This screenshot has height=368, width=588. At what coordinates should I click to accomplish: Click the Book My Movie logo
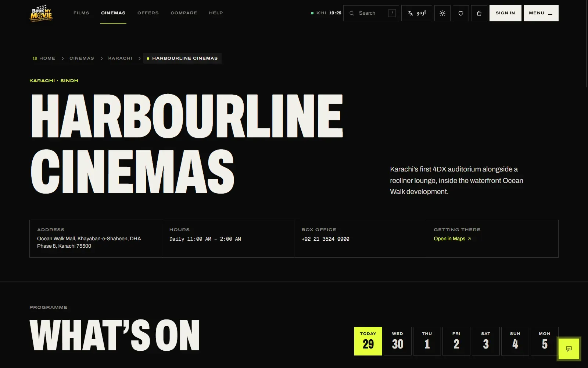click(41, 13)
